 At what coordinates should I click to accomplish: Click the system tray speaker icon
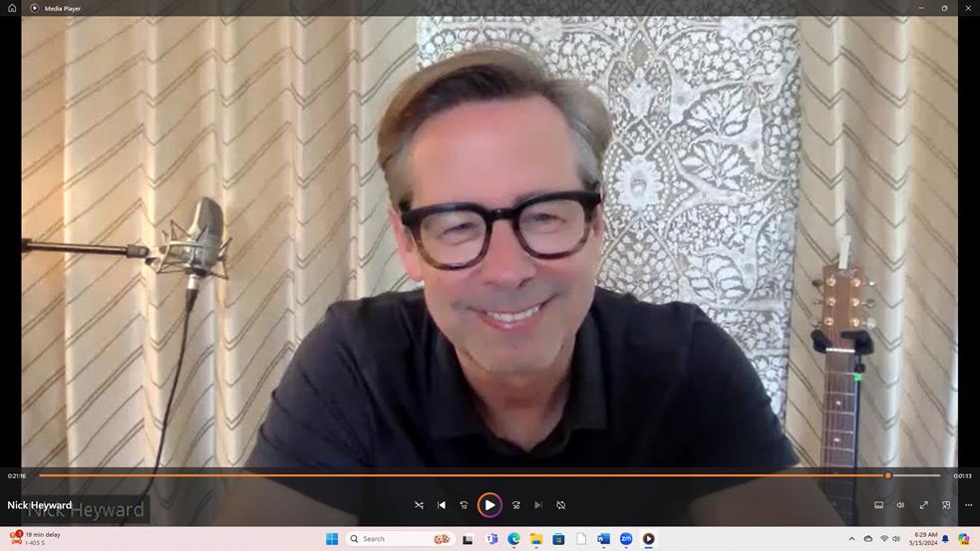point(896,538)
